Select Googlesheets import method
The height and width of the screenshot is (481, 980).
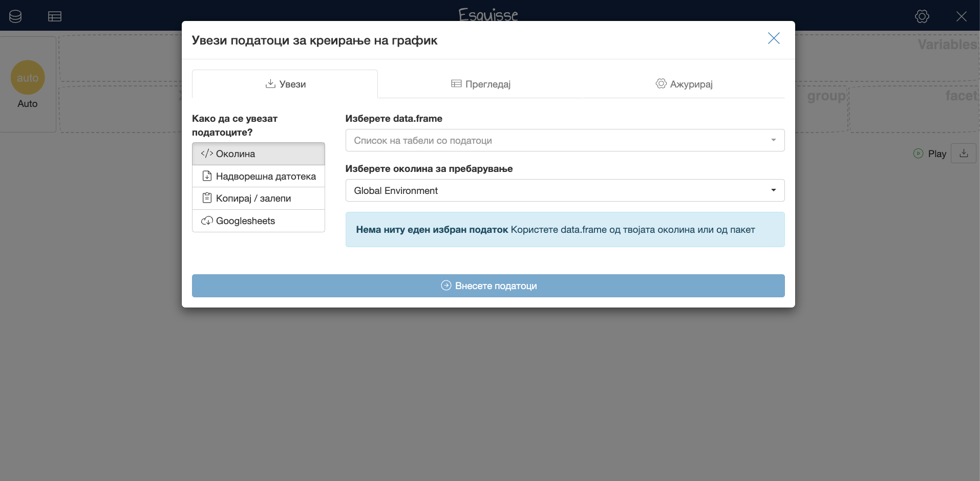pyautogui.click(x=259, y=221)
